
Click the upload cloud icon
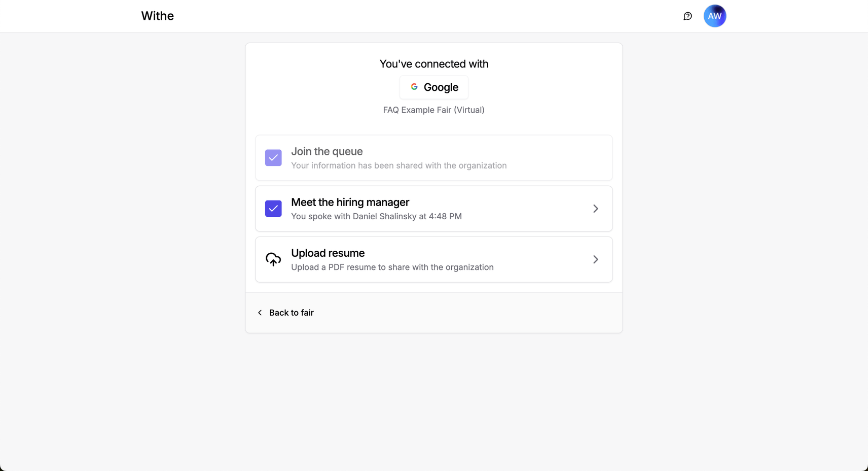pyautogui.click(x=273, y=259)
